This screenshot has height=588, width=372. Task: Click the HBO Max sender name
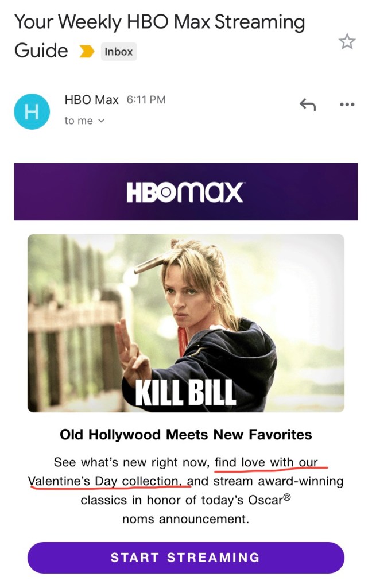(x=91, y=100)
